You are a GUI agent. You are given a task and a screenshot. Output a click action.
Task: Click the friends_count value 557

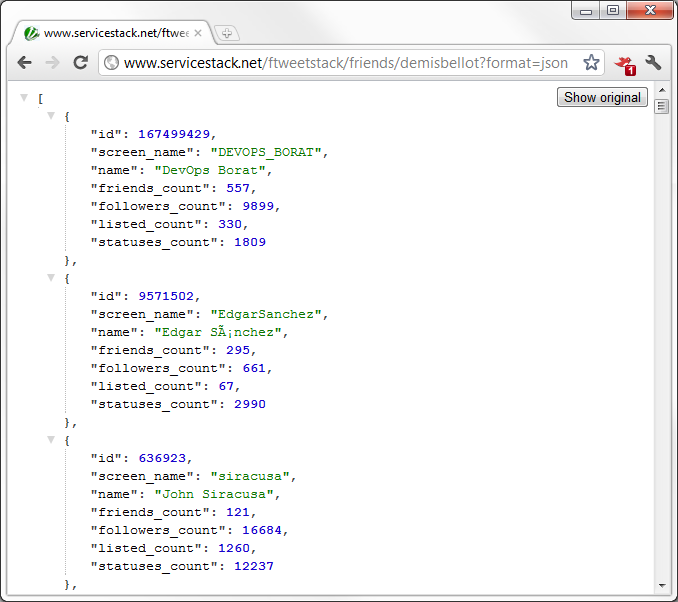click(x=238, y=188)
